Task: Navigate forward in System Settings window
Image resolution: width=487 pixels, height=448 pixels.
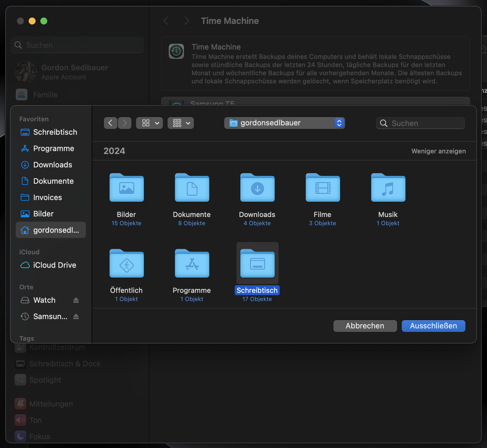Action: 187,21
